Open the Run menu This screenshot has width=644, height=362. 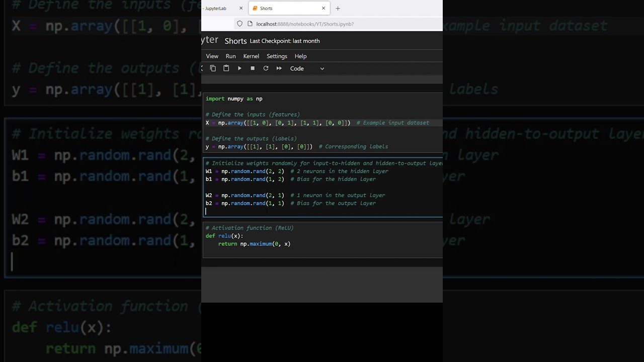tap(230, 56)
